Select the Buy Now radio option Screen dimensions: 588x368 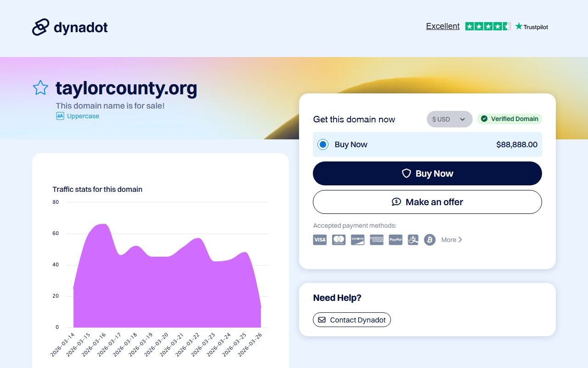coord(323,144)
